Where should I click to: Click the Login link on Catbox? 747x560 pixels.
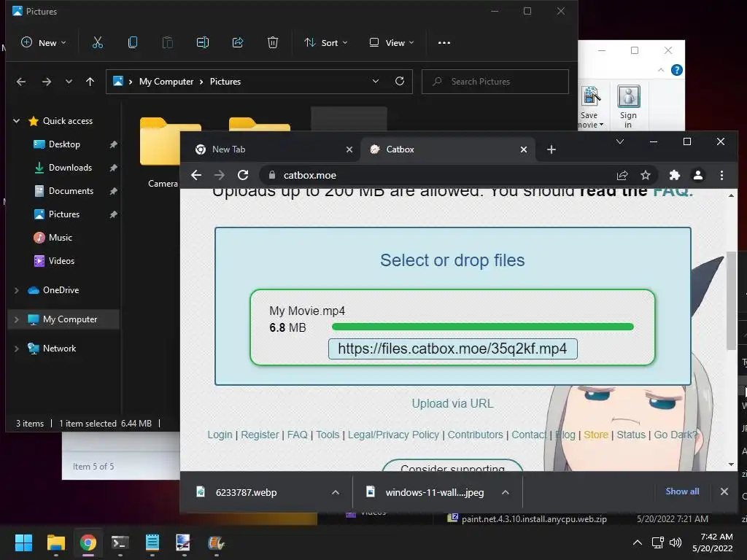[220, 435]
